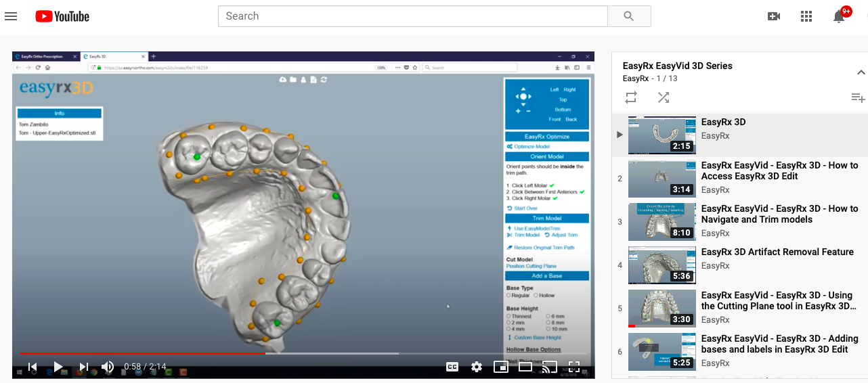Click Restore Original Trim Path
Viewport: 868px width, 383px height.
[x=540, y=248]
